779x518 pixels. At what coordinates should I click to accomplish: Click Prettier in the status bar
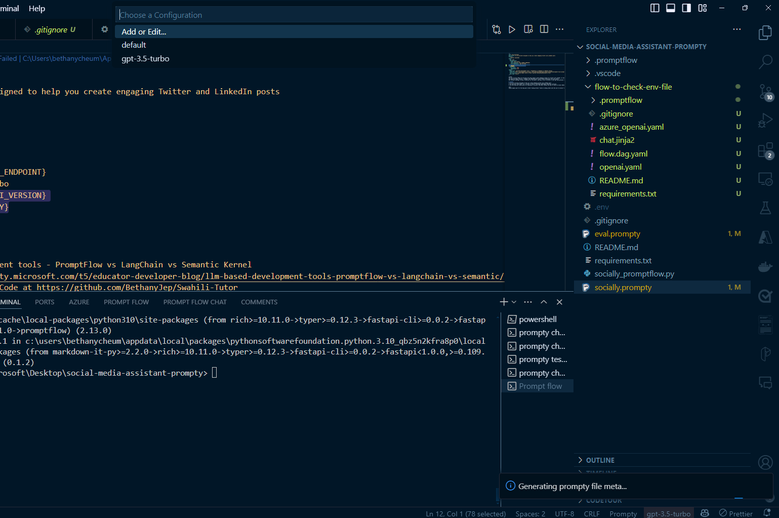pyautogui.click(x=736, y=514)
